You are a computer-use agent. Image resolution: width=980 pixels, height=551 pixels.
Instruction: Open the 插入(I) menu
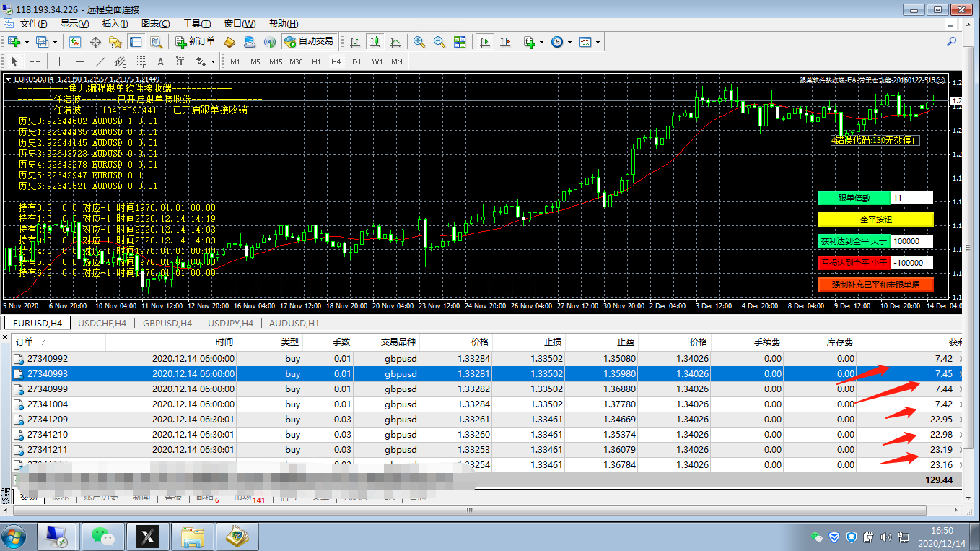click(115, 24)
